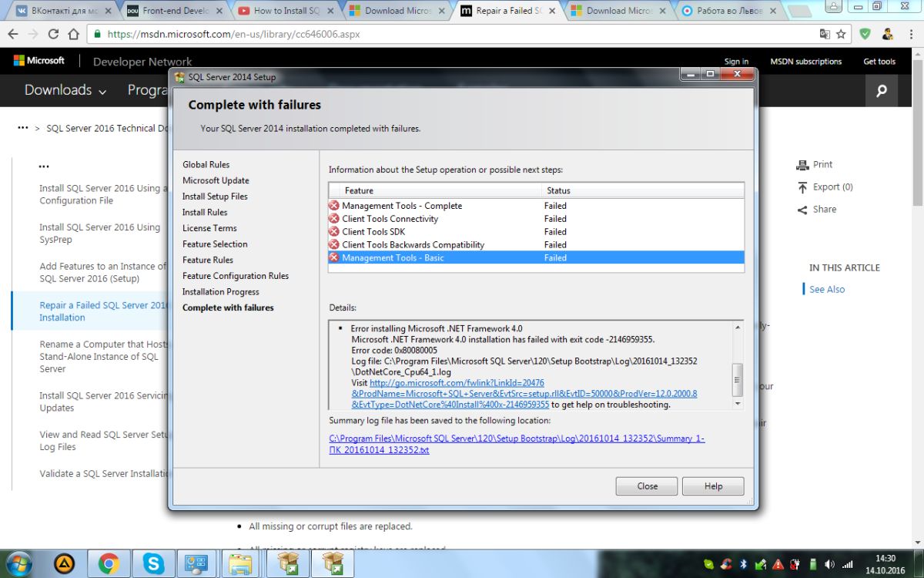This screenshot has width=924, height=578.
Task: Select the Client Tools SDK row text
Action: (373, 231)
